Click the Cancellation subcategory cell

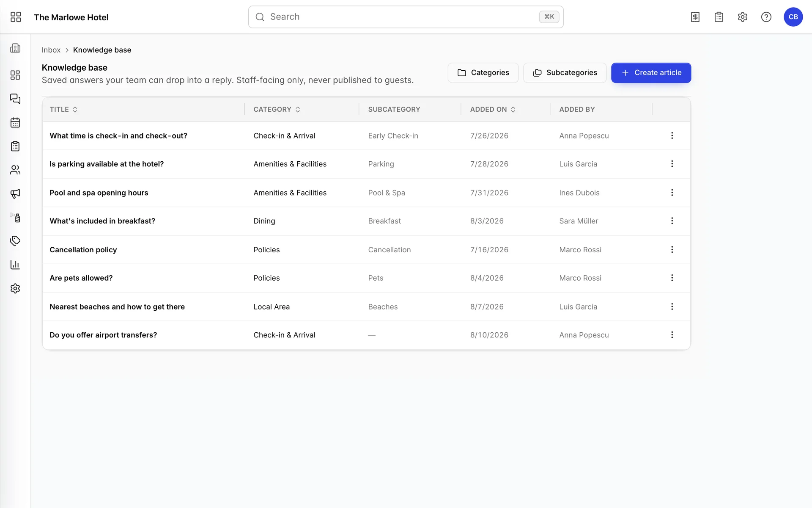click(389, 250)
